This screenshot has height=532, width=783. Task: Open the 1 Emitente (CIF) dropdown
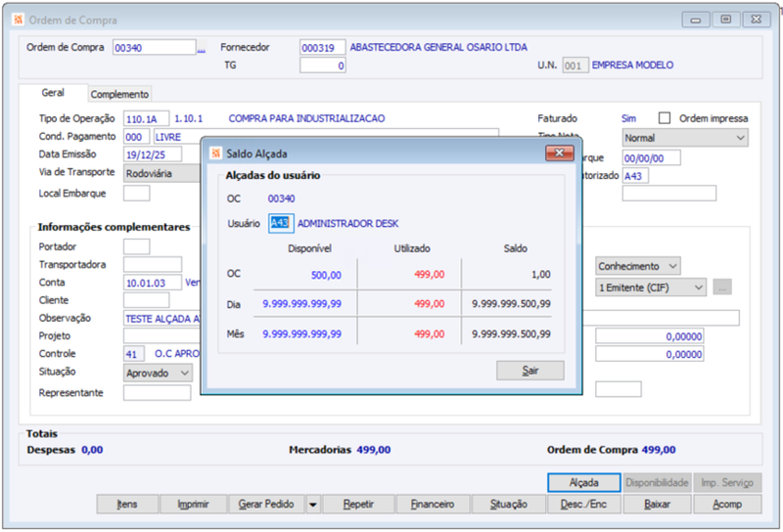651,288
